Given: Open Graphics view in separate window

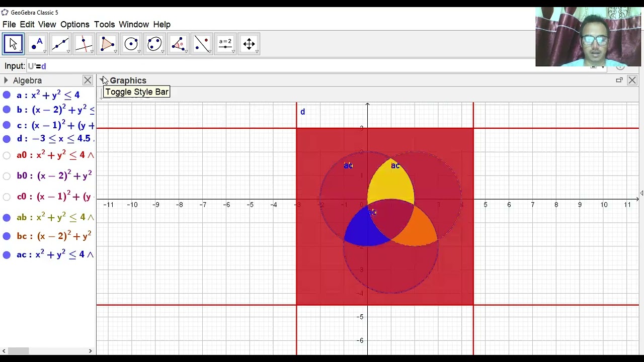Looking at the screenshot, I should click(619, 80).
